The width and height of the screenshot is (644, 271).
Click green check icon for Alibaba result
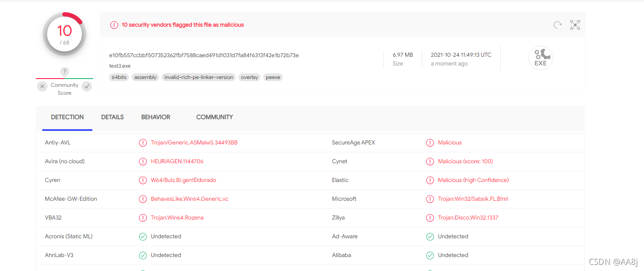[430, 255]
